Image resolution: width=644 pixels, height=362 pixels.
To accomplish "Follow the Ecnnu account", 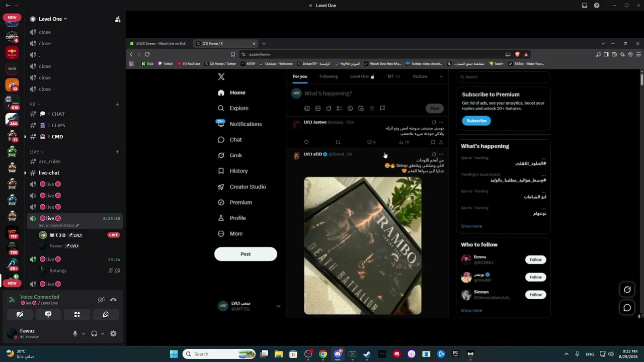I will pyautogui.click(x=536, y=259).
